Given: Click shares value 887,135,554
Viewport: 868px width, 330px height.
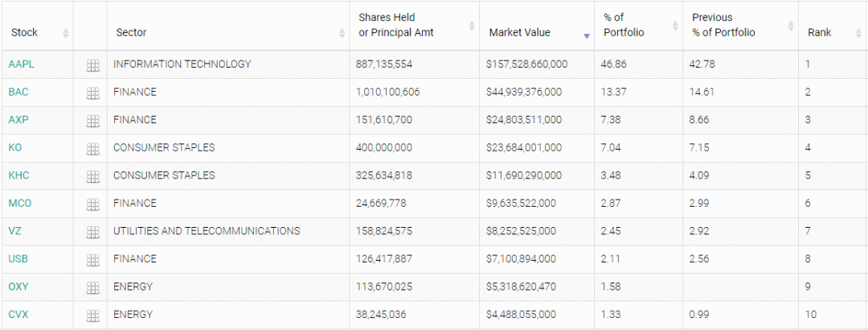Looking at the screenshot, I should coord(384,64).
